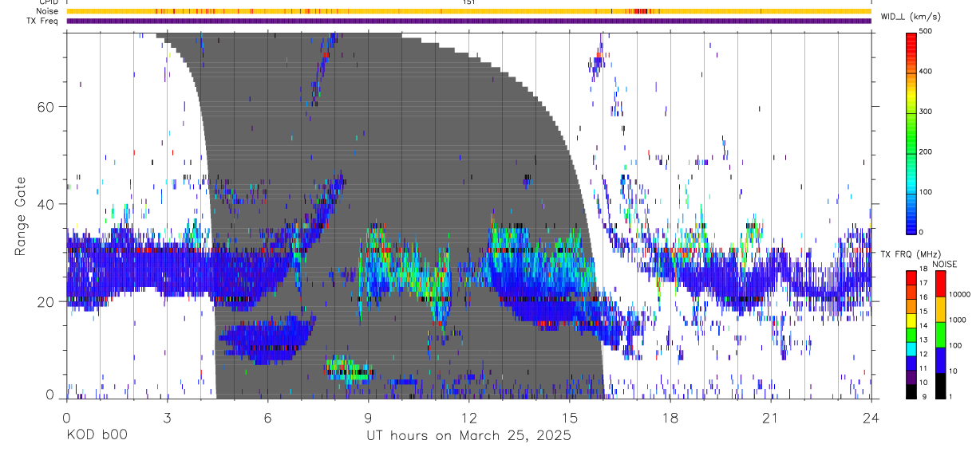Click the 24 tick on UT hours axis
The height and width of the screenshot is (452, 980).
click(x=871, y=417)
